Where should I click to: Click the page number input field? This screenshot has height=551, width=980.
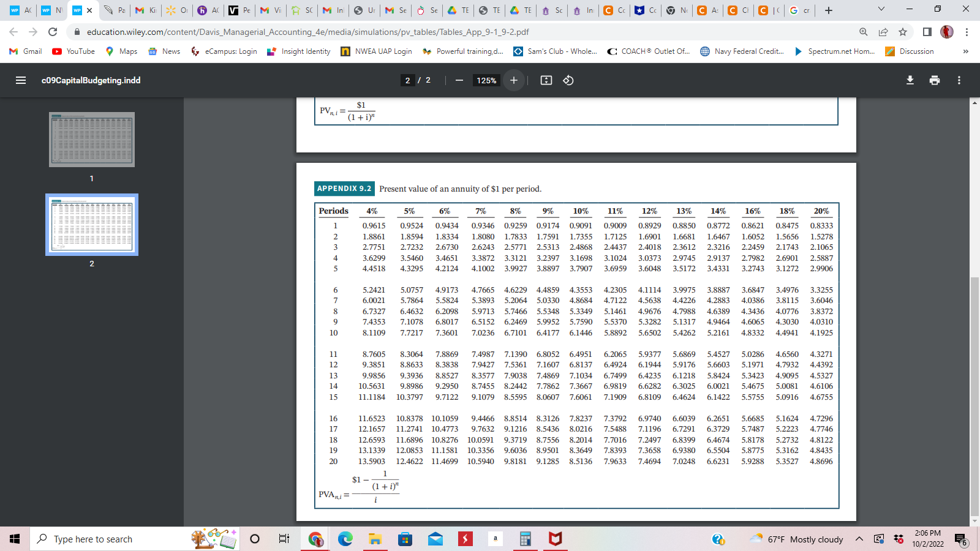click(408, 80)
